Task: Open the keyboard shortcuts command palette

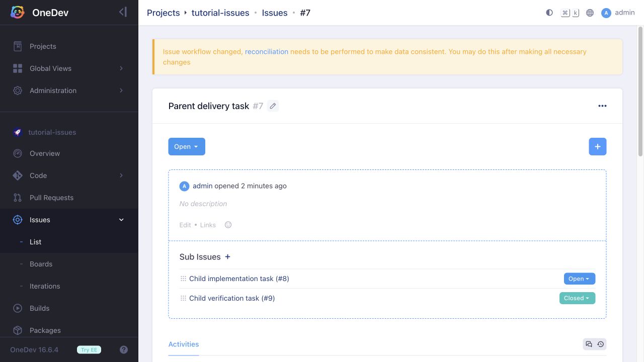Action: tap(570, 13)
